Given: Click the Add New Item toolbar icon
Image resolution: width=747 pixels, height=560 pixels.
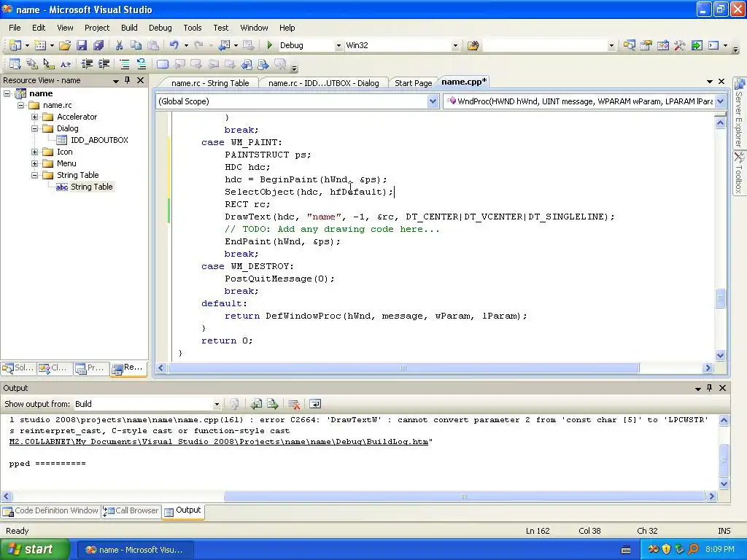Looking at the screenshot, I should (41, 45).
